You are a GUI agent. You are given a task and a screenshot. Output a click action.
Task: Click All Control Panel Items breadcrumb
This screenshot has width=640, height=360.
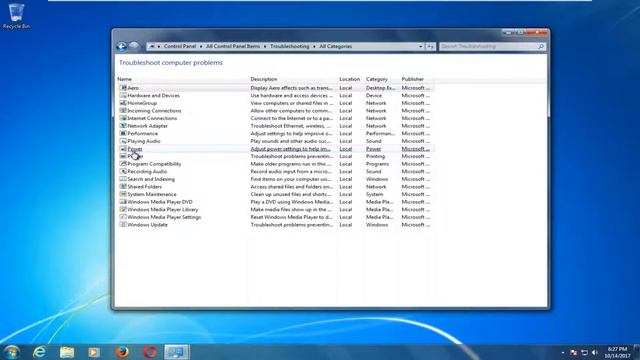233,47
